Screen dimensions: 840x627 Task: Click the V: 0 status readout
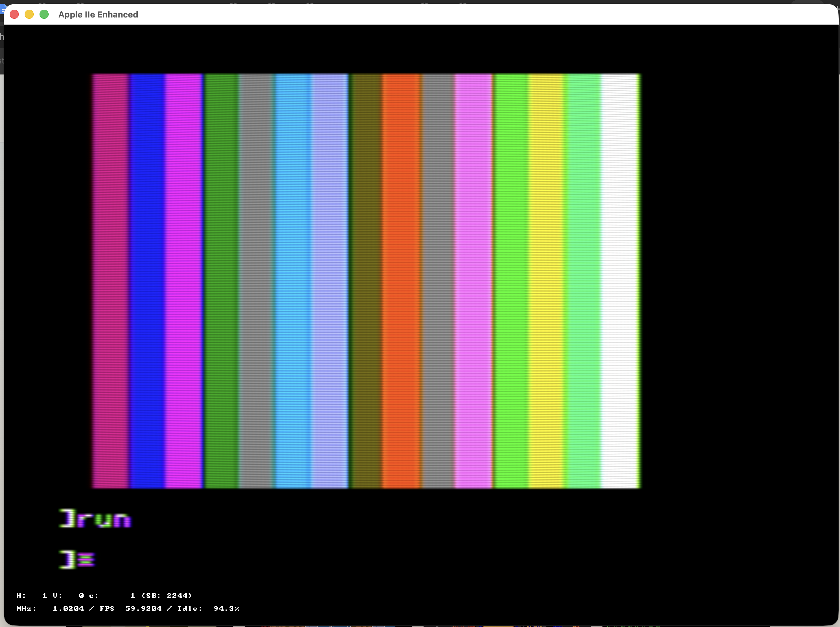pyautogui.click(x=68, y=596)
